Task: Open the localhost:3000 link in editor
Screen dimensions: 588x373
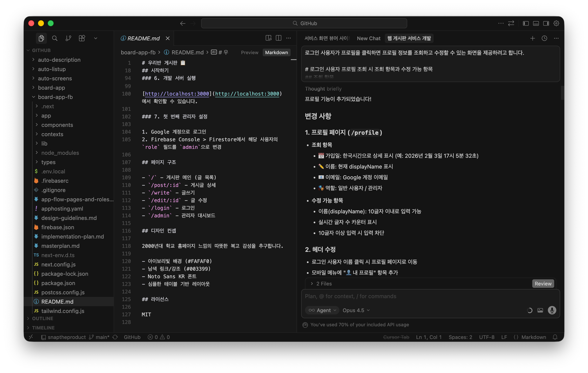Action: [x=247, y=94]
